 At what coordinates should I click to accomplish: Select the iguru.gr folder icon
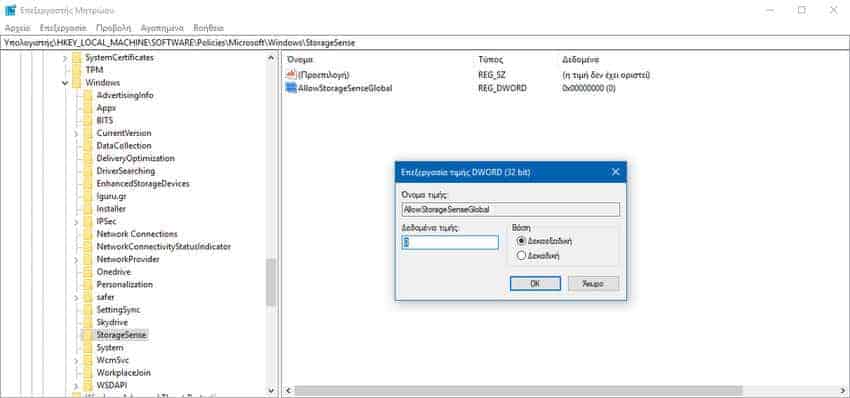point(87,196)
